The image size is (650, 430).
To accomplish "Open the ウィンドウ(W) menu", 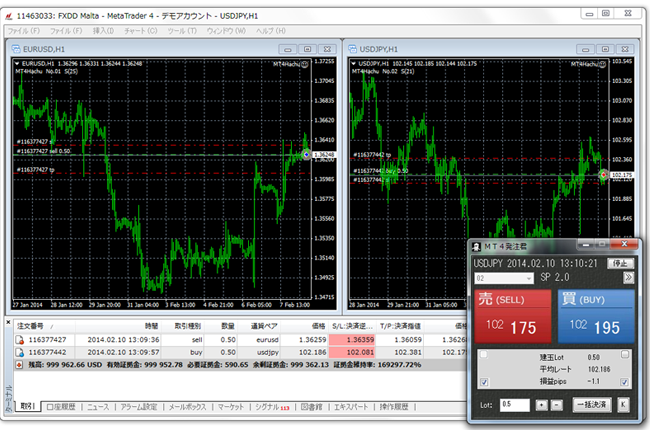I will [226, 31].
